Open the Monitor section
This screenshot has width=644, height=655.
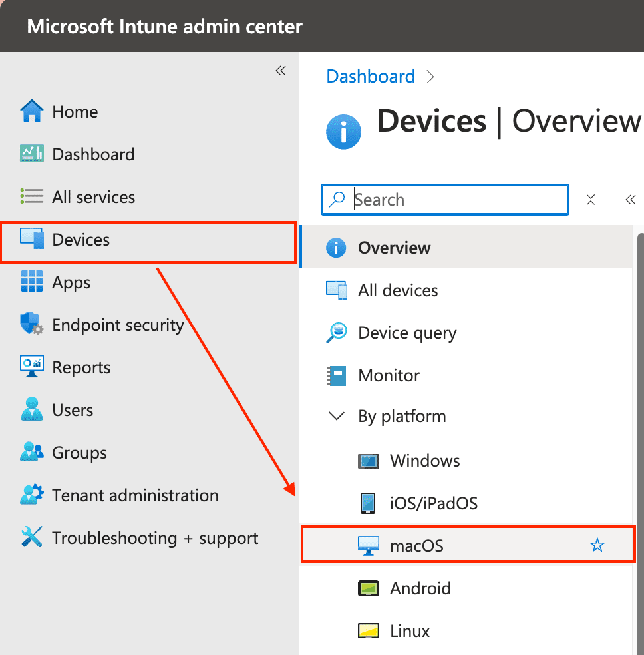(389, 375)
